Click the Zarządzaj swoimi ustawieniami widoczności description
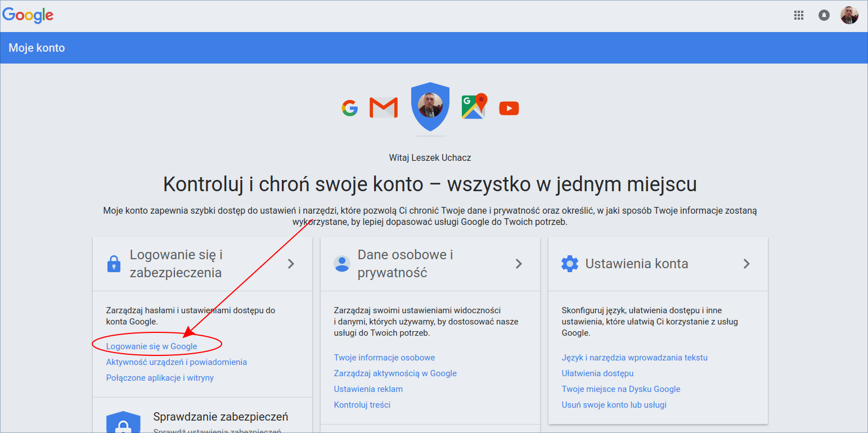The width and height of the screenshot is (868, 433). coord(426,322)
